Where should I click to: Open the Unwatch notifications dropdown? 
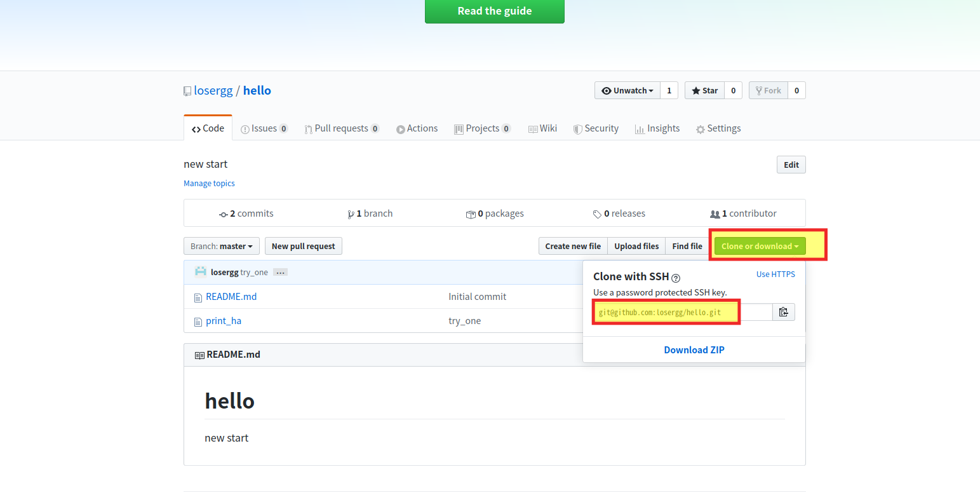coord(628,91)
